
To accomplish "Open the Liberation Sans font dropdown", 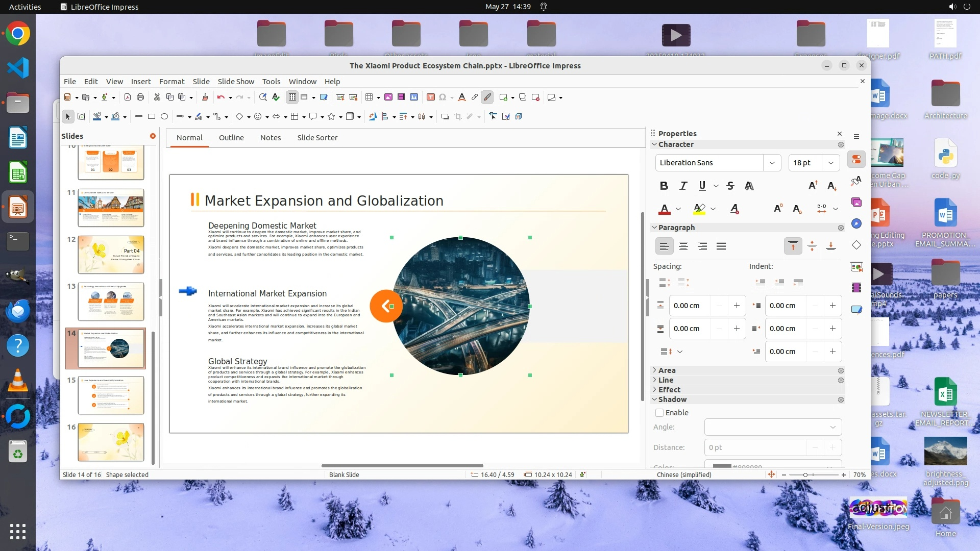I will (772, 163).
